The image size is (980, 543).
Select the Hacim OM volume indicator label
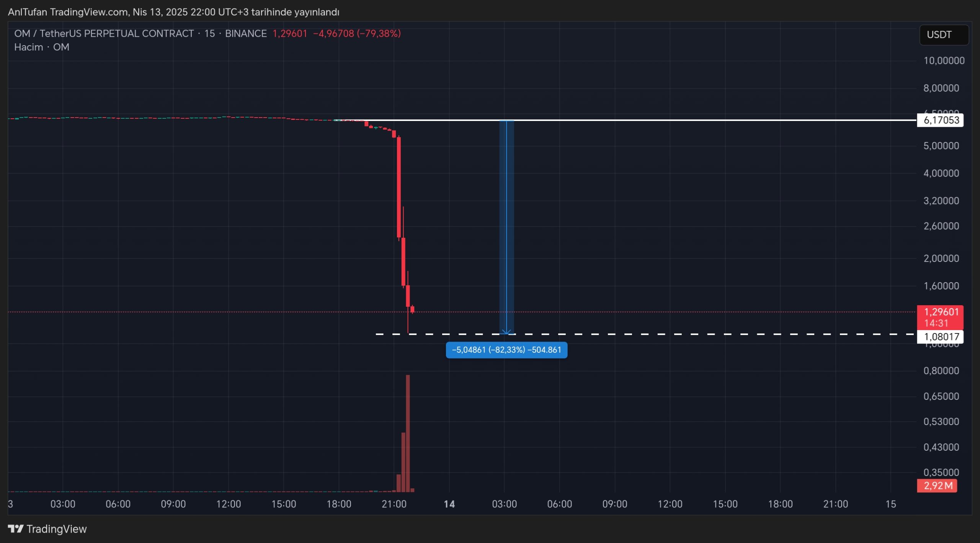point(41,47)
